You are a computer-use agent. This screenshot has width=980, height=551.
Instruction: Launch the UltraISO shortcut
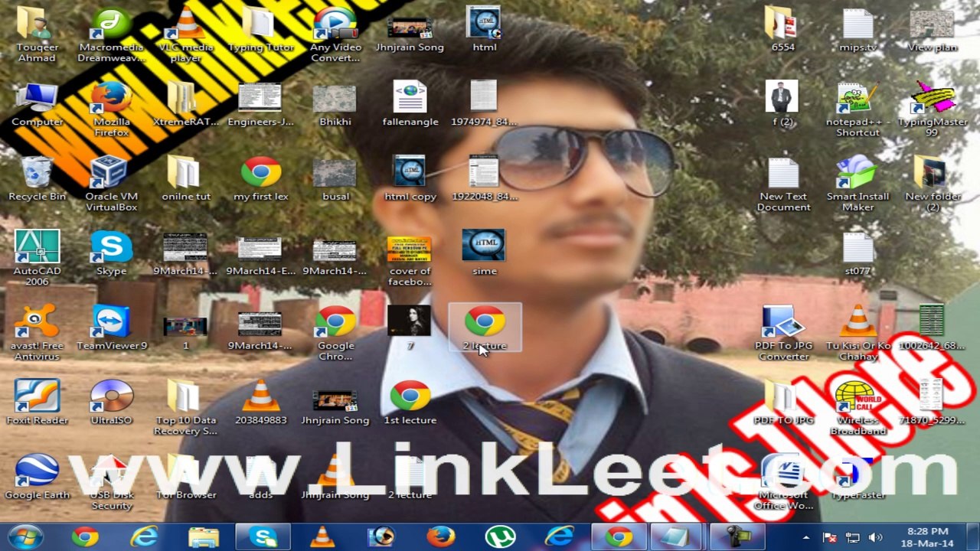coord(111,403)
